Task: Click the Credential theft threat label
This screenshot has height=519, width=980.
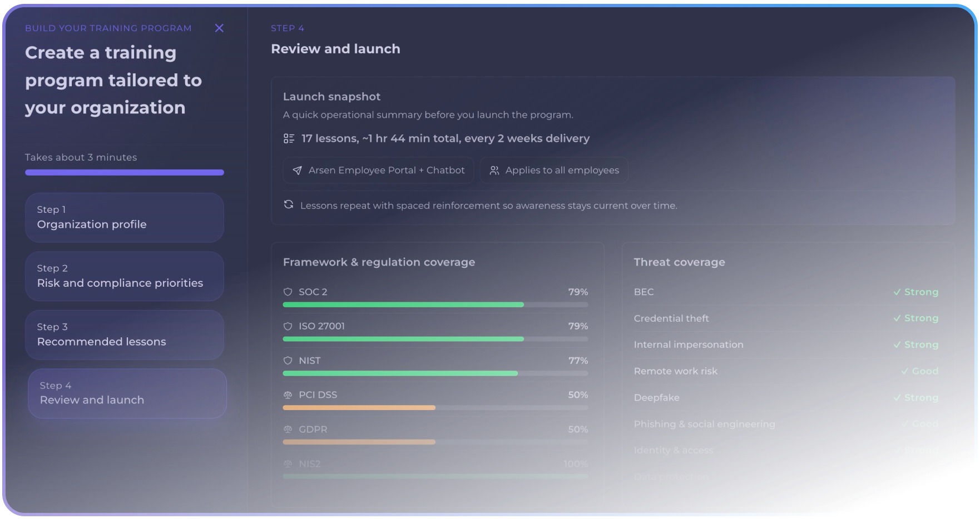Action: (671, 318)
